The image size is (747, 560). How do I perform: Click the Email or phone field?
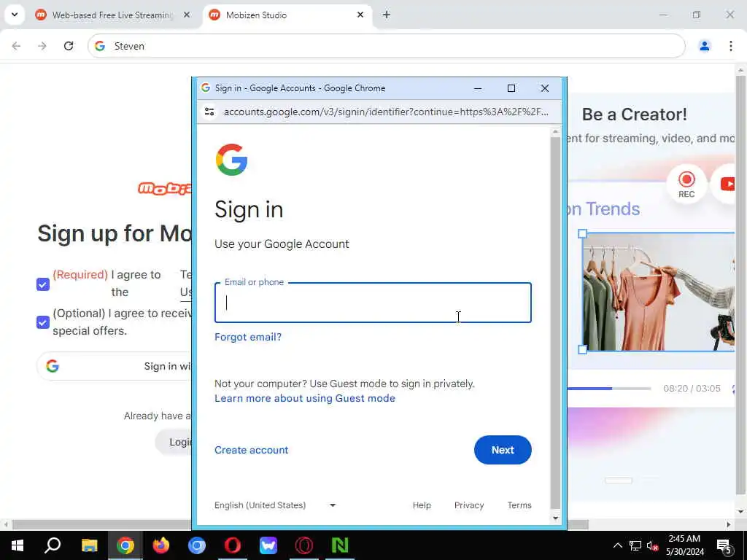pos(373,303)
